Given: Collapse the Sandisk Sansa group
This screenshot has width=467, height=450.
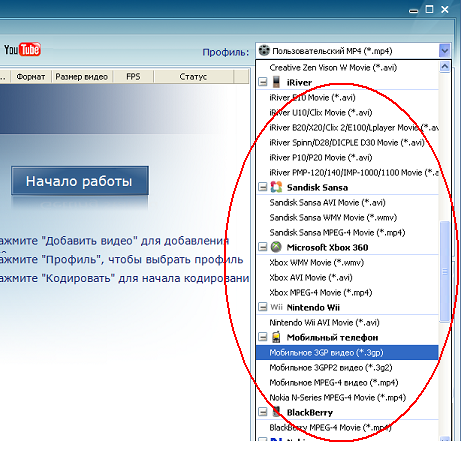Looking at the screenshot, I should (263, 187).
